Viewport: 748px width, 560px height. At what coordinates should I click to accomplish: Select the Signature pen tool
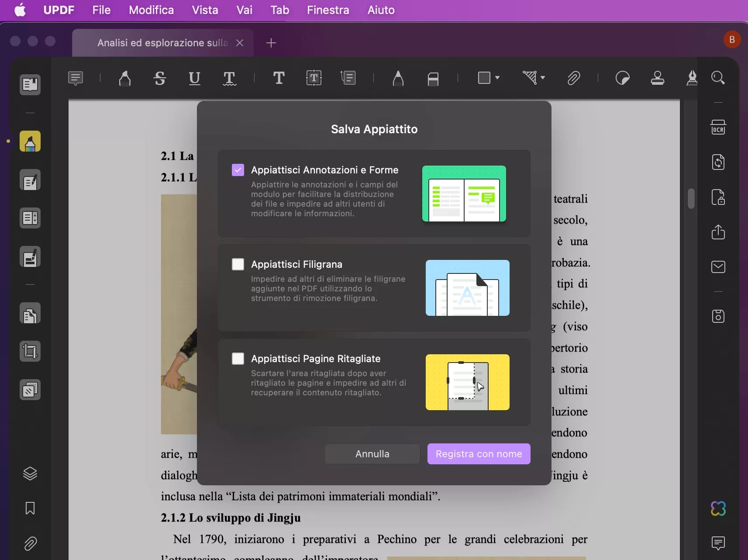coord(692,78)
